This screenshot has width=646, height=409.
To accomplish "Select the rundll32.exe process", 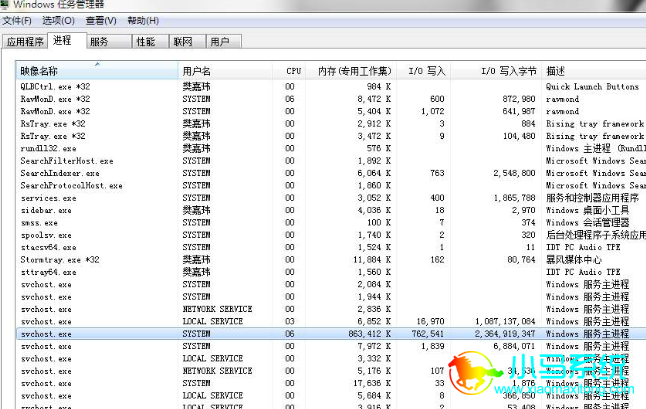I will (331, 148).
